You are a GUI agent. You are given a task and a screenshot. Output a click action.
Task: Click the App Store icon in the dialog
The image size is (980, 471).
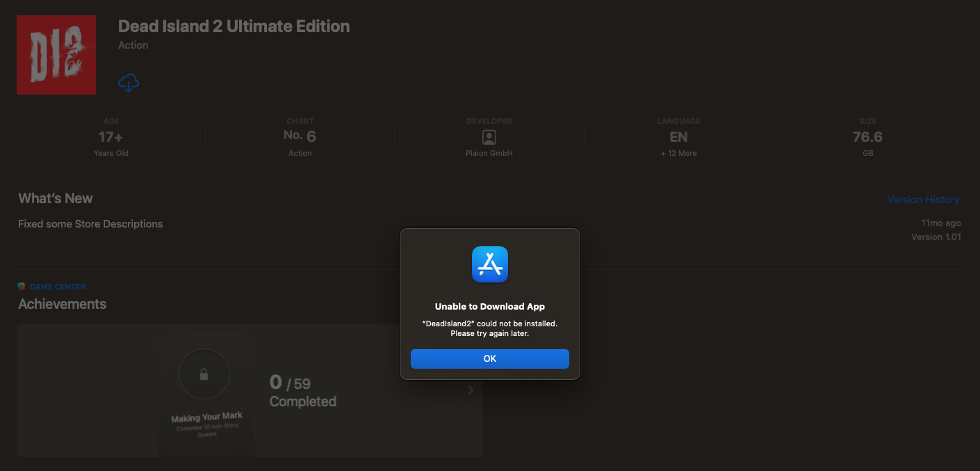pos(490,264)
